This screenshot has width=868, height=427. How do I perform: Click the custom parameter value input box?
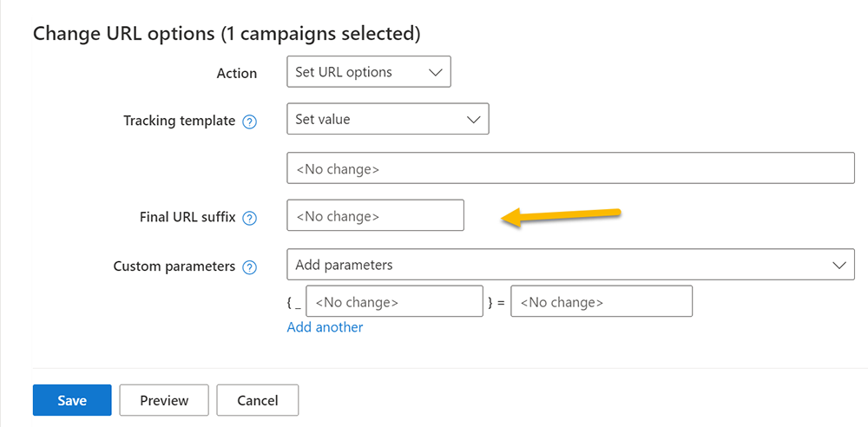pos(601,302)
